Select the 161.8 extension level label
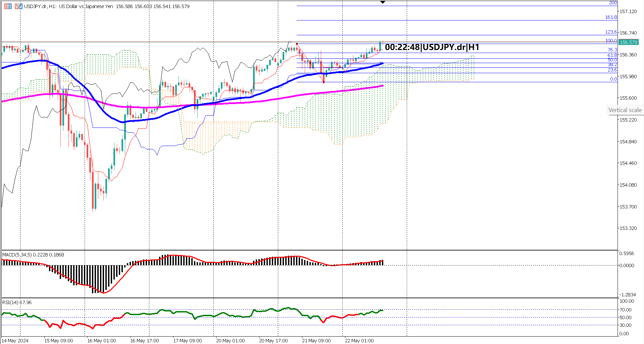This screenshot has height=344, width=644. coord(611,17)
